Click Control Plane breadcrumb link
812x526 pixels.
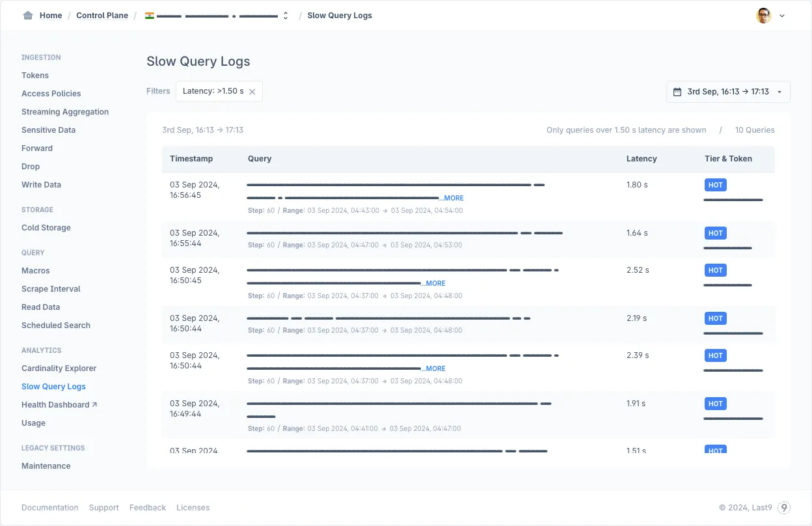102,16
